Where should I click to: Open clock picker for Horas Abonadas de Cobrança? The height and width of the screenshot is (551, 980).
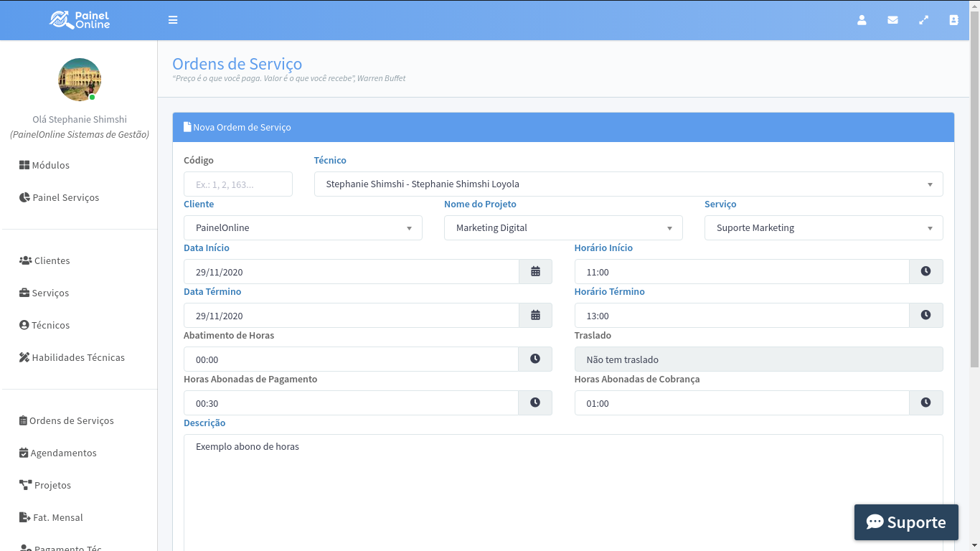point(926,403)
